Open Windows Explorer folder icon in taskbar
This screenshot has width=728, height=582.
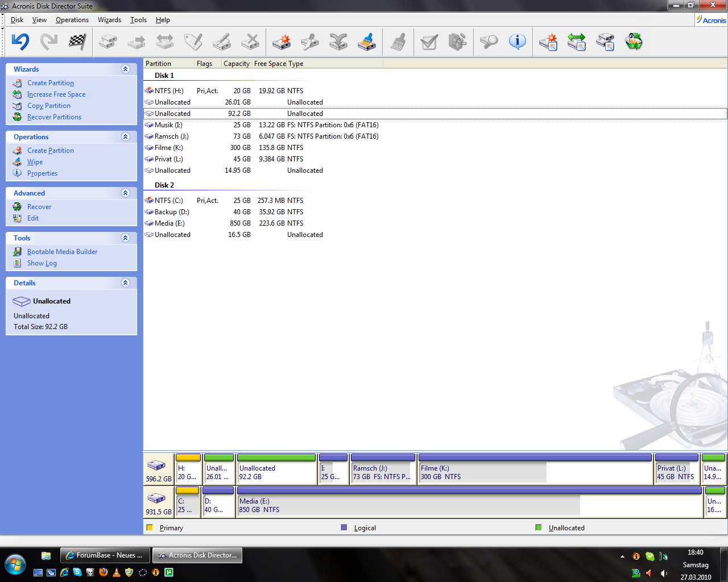(x=46, y=555)
